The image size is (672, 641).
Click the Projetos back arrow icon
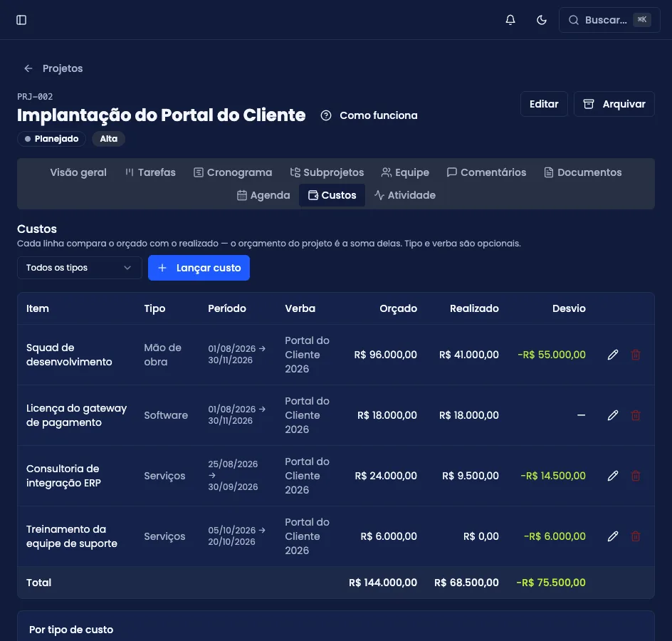tap(28, 68)
